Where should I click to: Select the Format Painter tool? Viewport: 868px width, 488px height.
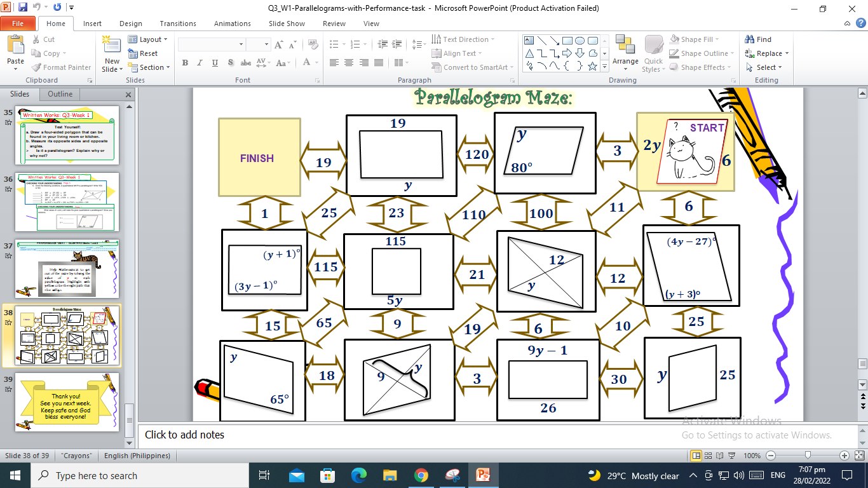pos(61,67)
